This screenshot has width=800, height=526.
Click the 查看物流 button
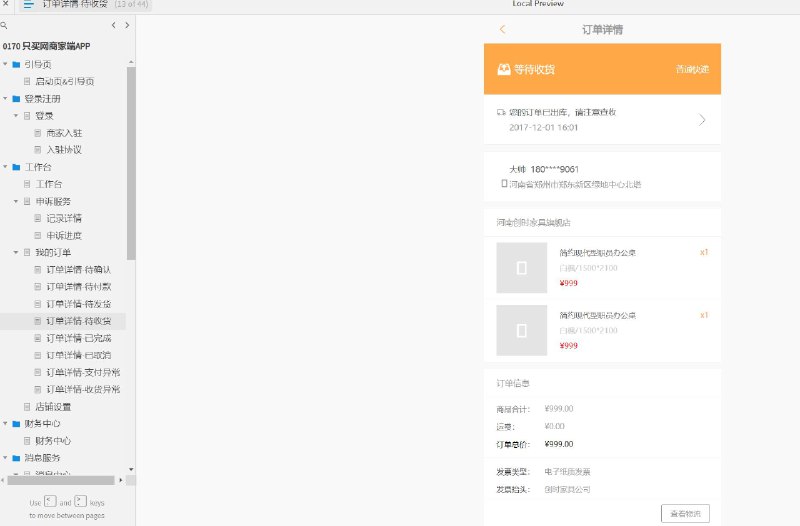685,514
